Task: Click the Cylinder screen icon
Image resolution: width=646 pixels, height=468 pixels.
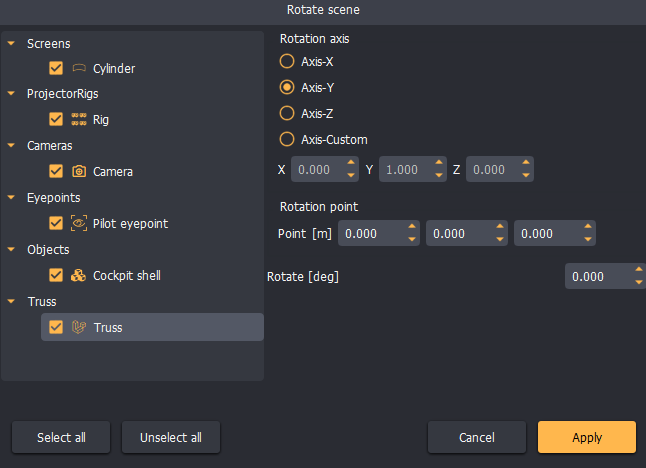Action: click(x=79, y=68)
